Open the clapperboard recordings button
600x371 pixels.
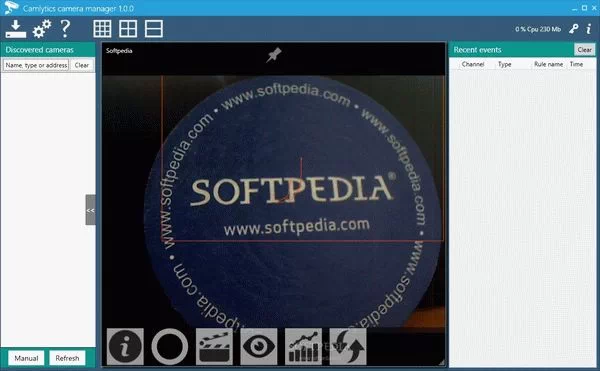click(214, 347)
